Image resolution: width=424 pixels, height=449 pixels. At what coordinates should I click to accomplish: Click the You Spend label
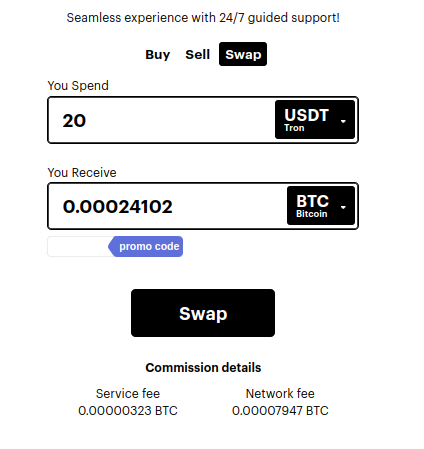click(78, 86)
